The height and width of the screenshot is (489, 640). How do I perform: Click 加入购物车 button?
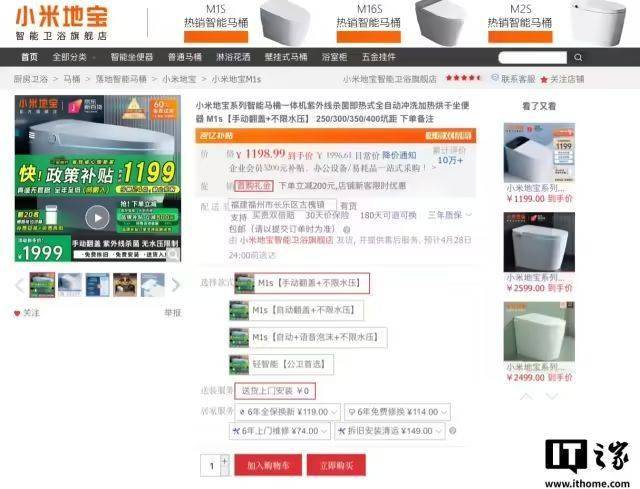point(268,465)
